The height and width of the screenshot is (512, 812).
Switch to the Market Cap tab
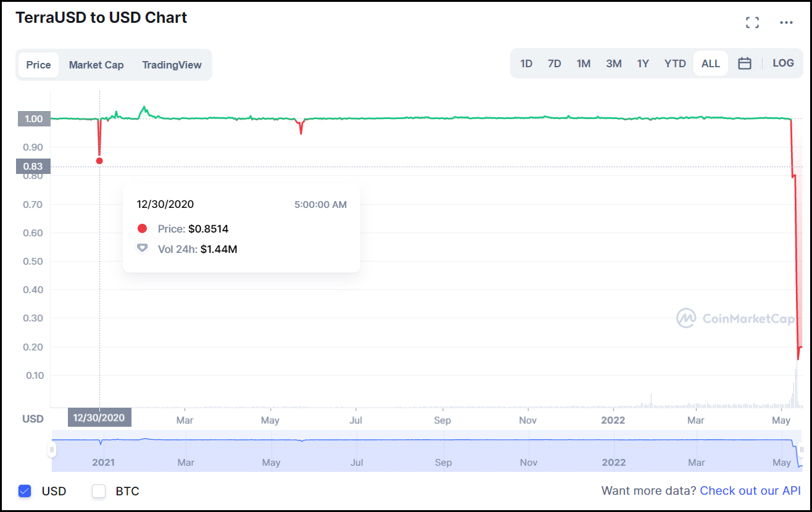[96, 65]
